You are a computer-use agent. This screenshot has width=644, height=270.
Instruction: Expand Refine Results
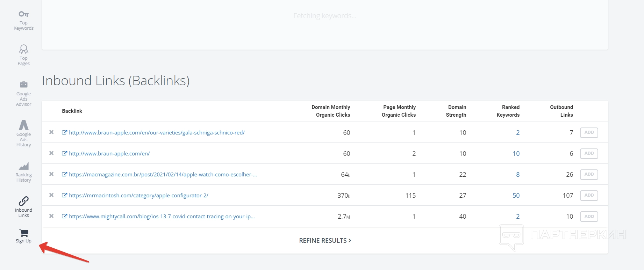pos(325,241)
